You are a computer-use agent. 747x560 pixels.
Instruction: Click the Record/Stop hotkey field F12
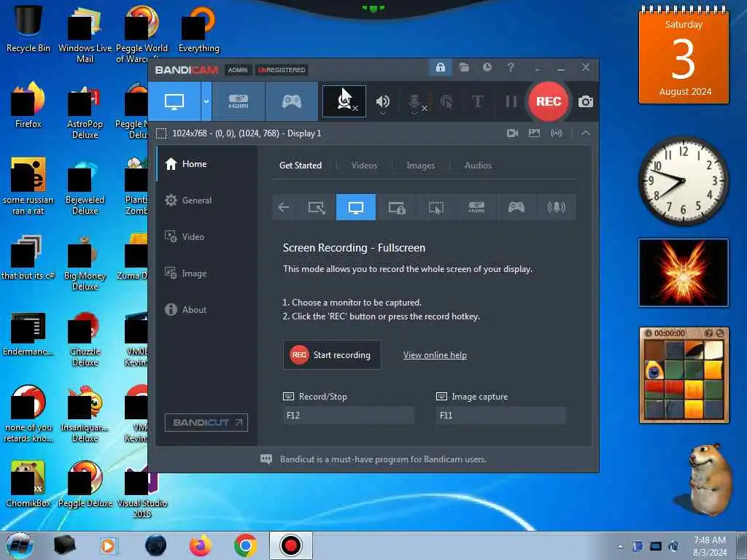[x=348, y=415]
